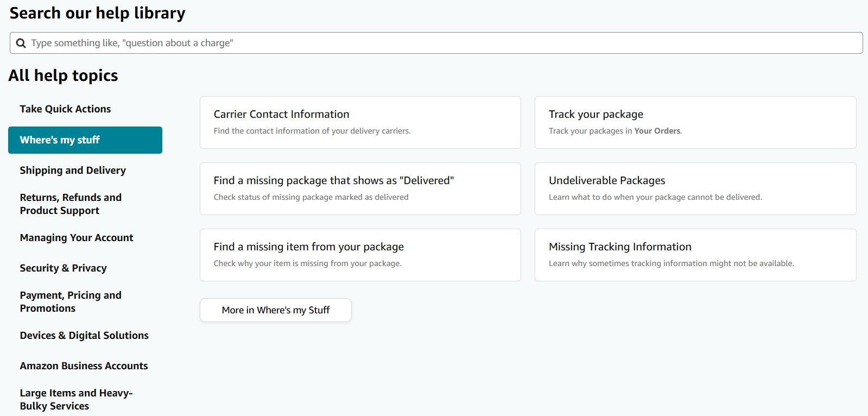Viewport: 868px width, 416px height.
Task: Select Payment, Pricing and Promotions topic
Action: click(71, 302)
